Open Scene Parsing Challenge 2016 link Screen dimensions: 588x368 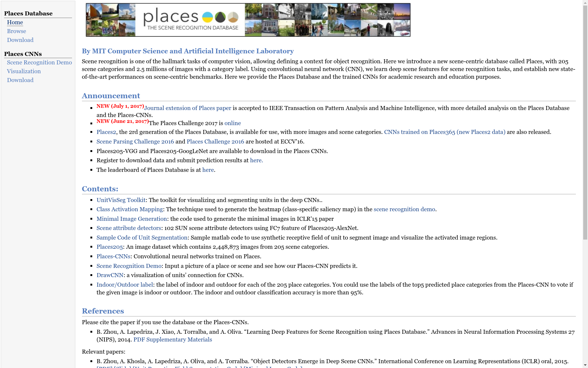coord(135,142)
